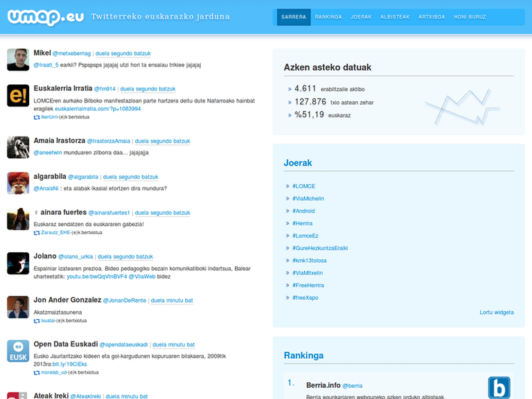This screenshot has height=399, width=532.
Task: Click Jolano's dark avatar
Action: pyautogui.click(x=18, y=263)
